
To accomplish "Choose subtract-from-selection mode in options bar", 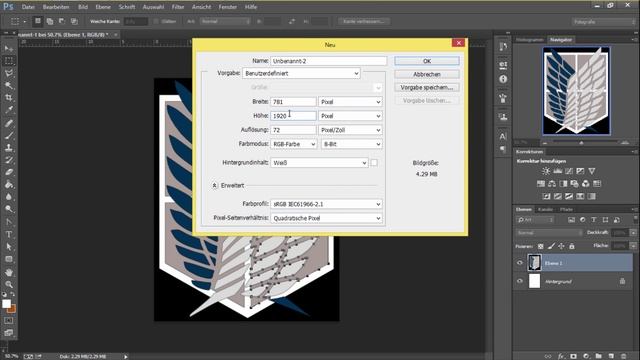I will pyautogui.click(x=62, y=21).
